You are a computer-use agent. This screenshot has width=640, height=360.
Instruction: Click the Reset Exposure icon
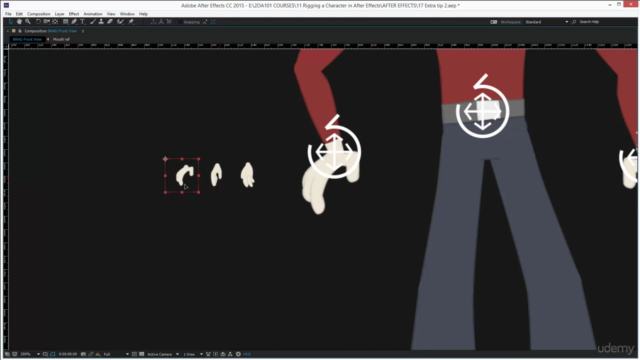pyautogui.click(x=238, y=354)
